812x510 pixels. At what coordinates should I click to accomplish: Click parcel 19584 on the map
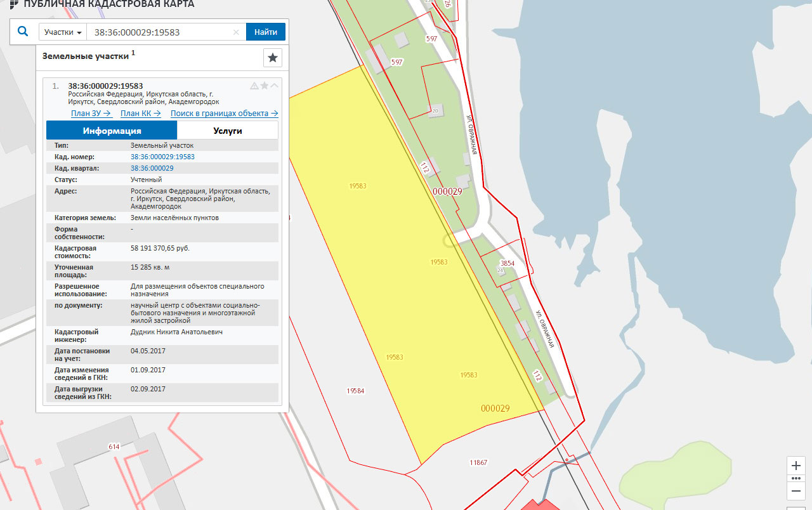pyautogui.click(x=355, y=391)
